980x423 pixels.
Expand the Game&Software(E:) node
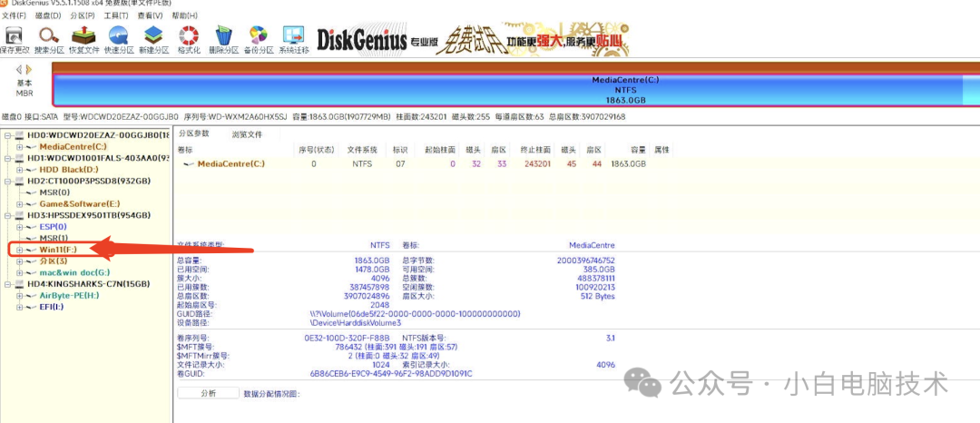tap(19, 203)
